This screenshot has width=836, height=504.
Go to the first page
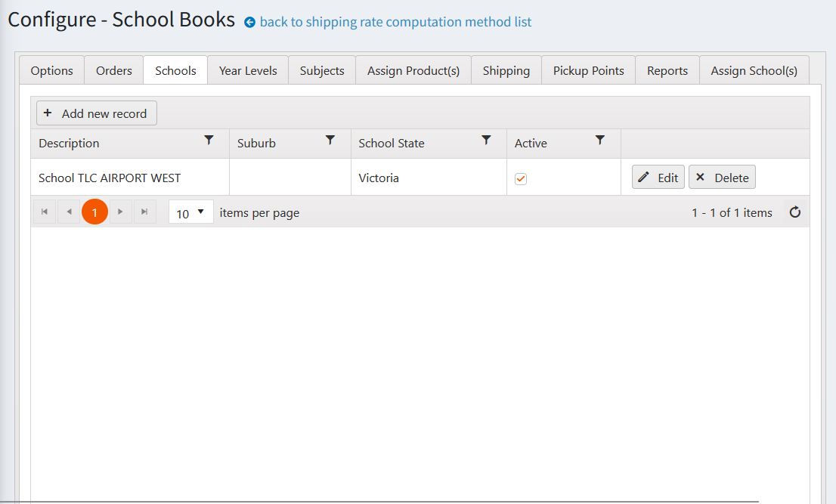pos(45,212)
